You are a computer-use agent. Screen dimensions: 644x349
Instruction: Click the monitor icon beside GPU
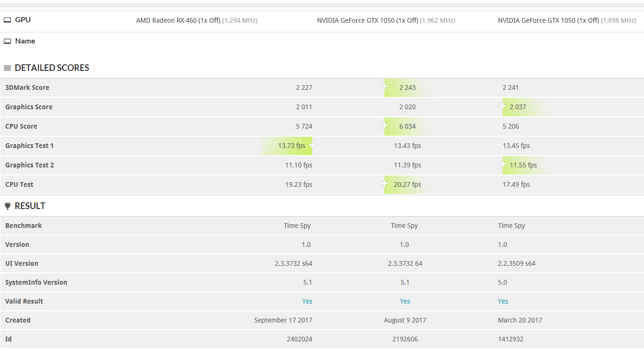point(7,20)
